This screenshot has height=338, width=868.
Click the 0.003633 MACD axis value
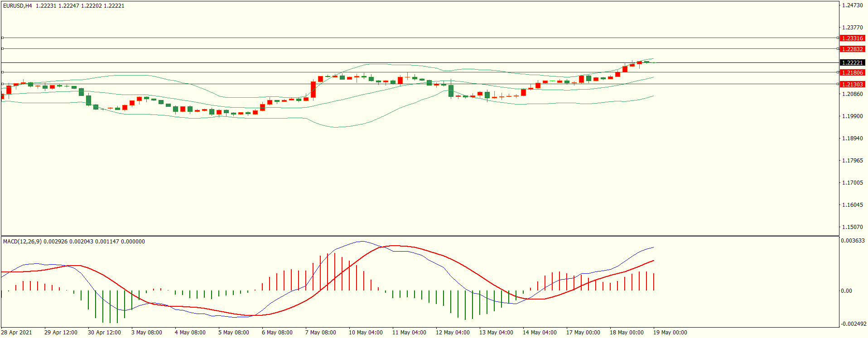tap(853, 241)
